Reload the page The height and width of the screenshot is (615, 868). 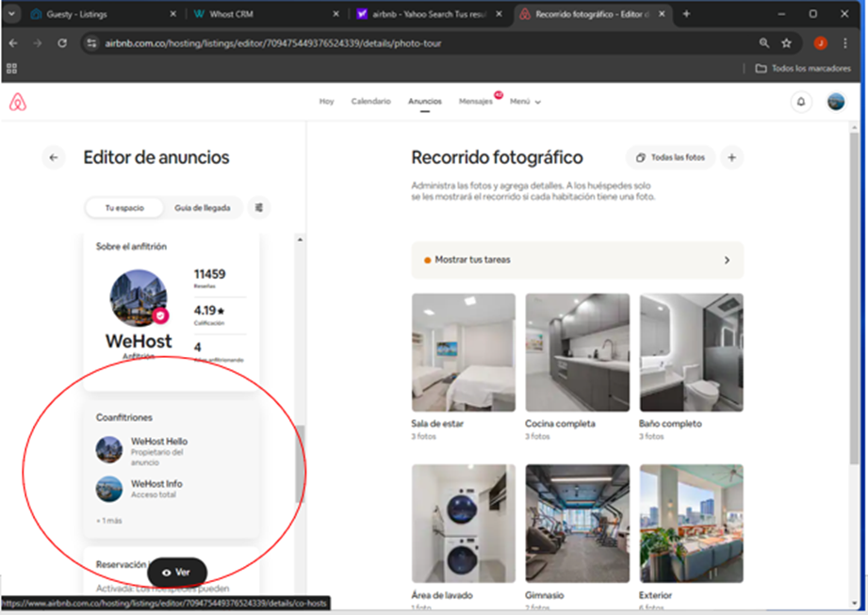[62, 43]
